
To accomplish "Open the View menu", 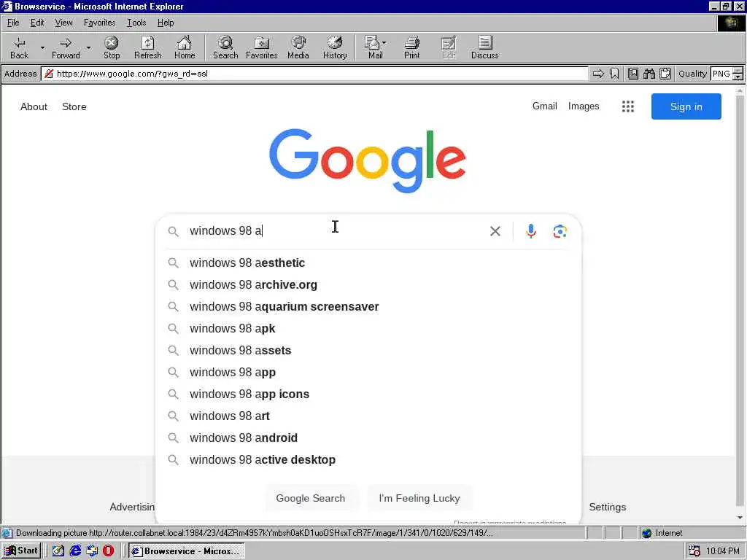I will [x=63, y=23].
